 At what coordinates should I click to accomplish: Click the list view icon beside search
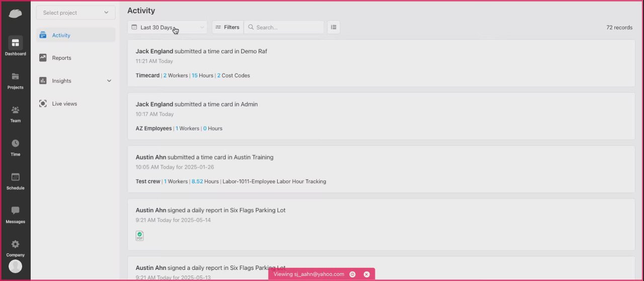click(334, 27)
